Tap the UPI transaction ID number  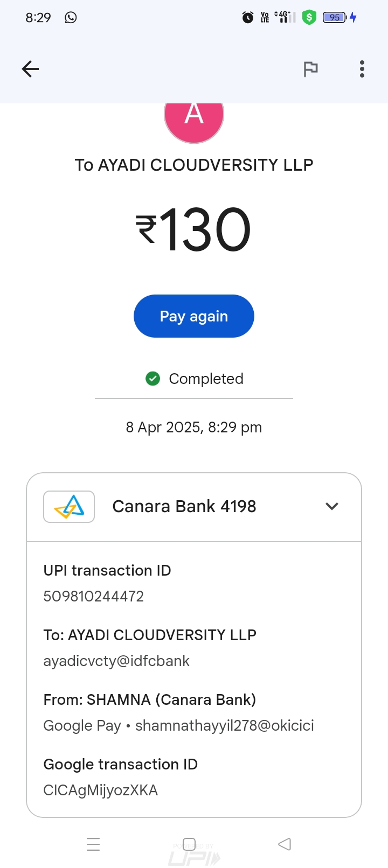tap(94, 597)
